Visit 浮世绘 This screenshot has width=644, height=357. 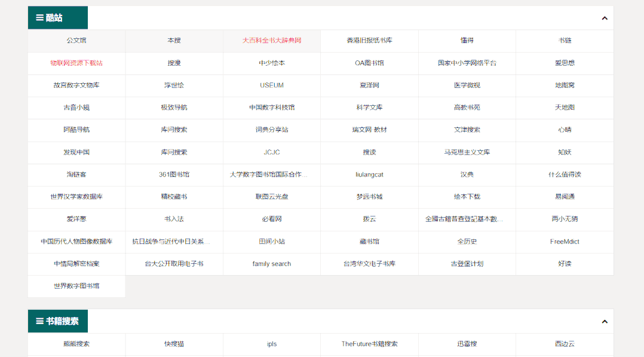tap(174, 85)
